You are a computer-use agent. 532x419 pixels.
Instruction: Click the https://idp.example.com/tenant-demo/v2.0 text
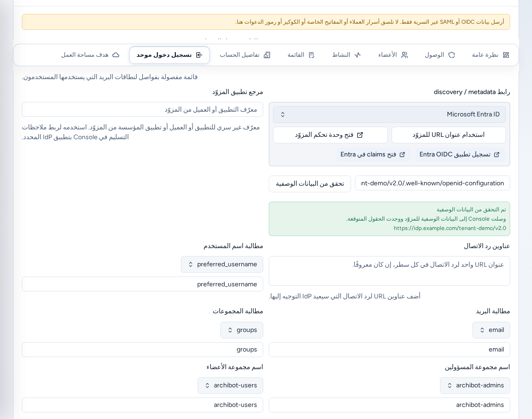(x=450, y=228)
